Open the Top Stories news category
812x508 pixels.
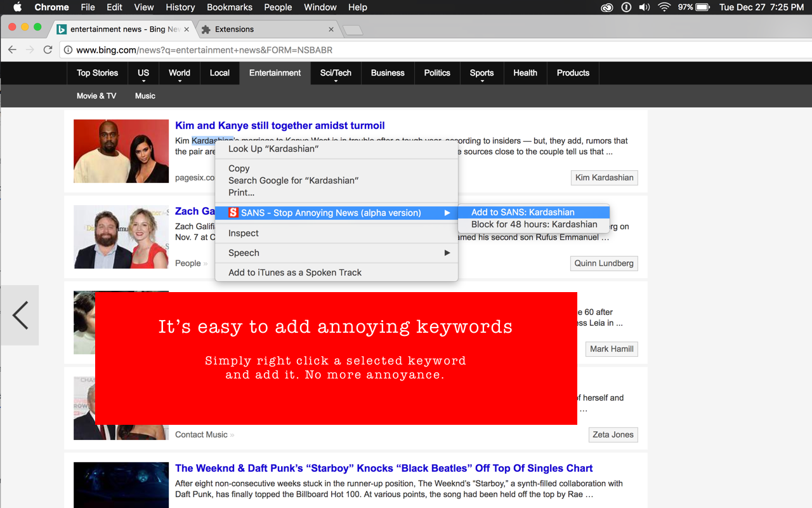pos(97,73)
